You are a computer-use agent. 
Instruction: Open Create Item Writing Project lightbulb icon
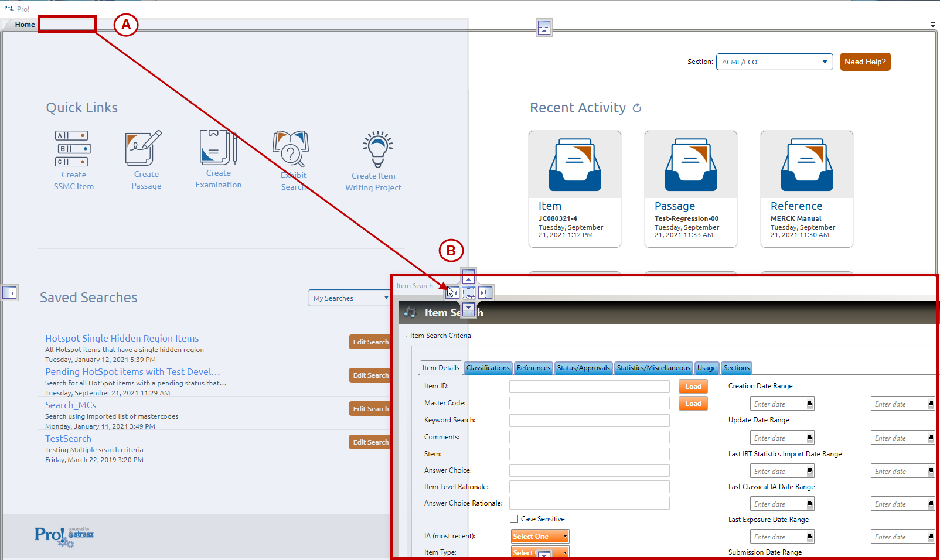(x=377, y=149)
